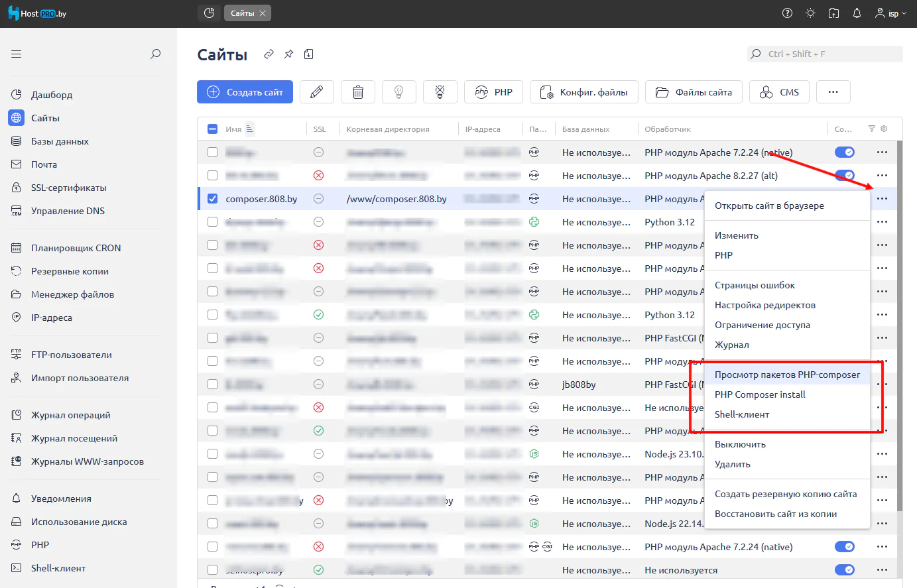Open the PHP toolbar button

(493, 92)
